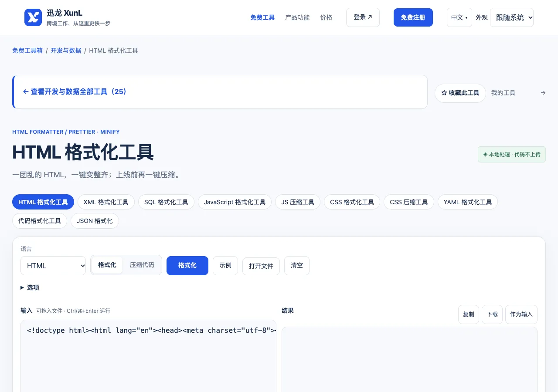Open the 产品功能 nav item
558x392 pixels.
[x=297, y=17]
